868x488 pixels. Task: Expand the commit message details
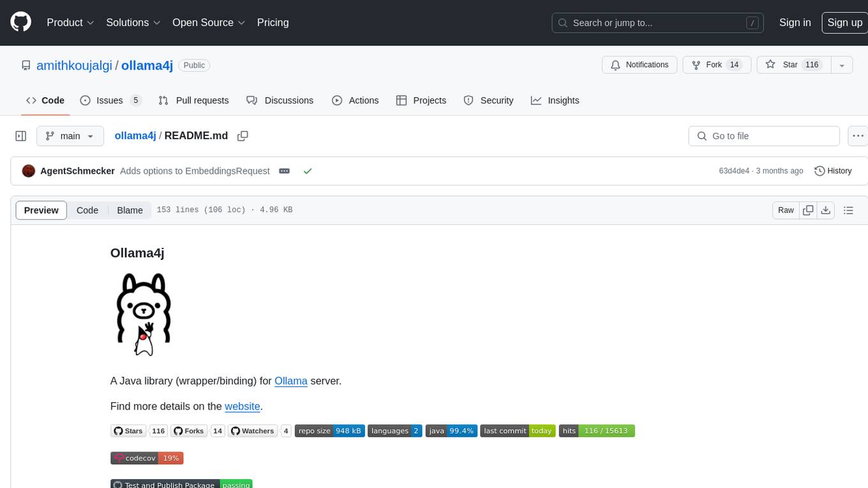(285, 171)
